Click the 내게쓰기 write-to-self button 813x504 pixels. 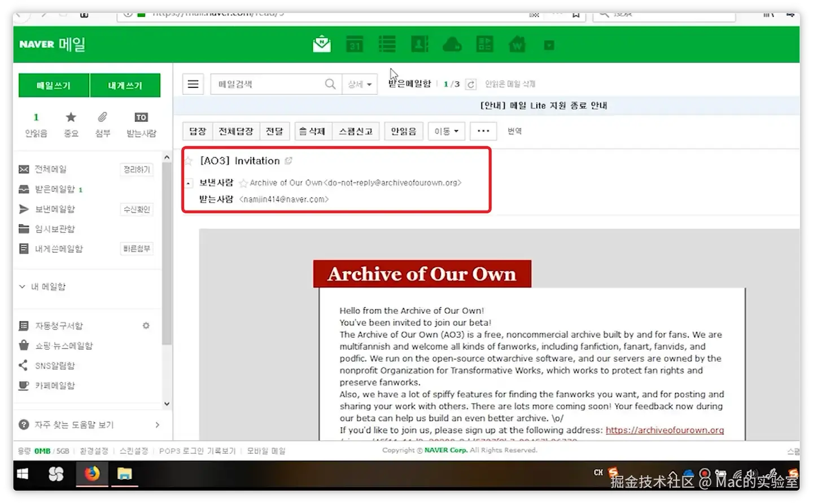(x=125, y=85)
